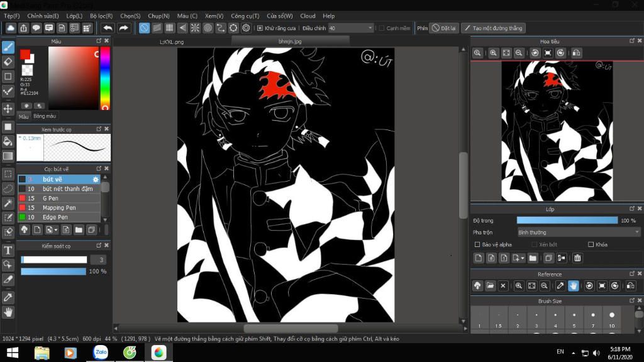Screen dimensions: 644x362
Task: Check the Khóa layer checkbox
Action: pyautogui.click(x=591, y=244)
